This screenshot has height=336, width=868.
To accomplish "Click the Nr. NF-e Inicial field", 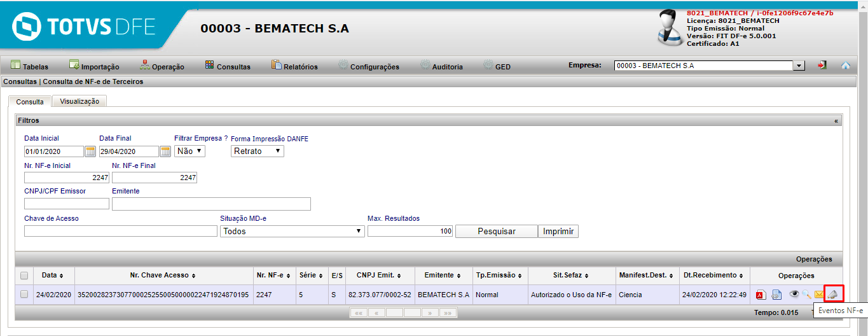I will click(67, 178).
